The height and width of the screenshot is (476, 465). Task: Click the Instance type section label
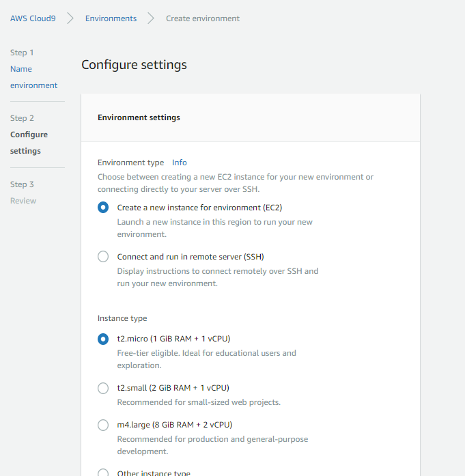point(122,318)
